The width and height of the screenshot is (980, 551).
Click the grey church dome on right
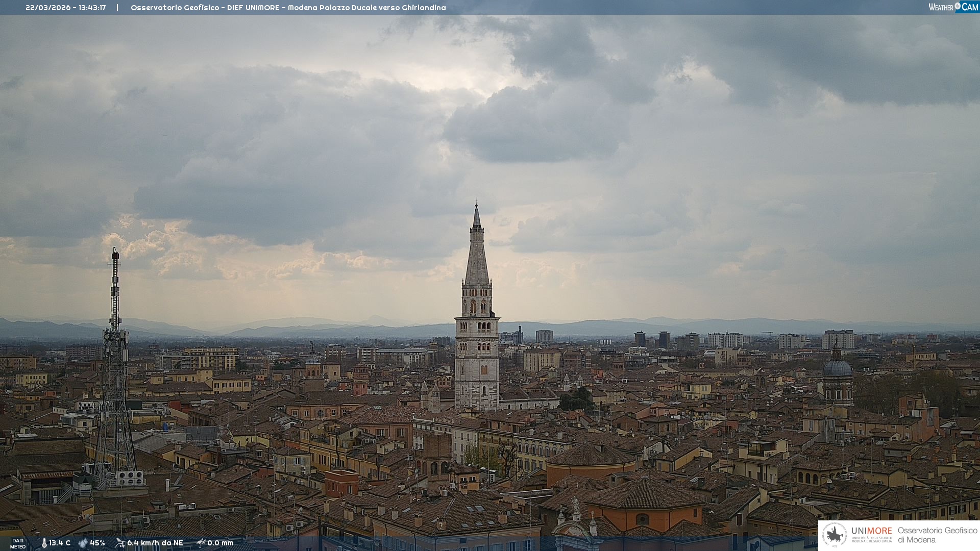click(837, 367)
